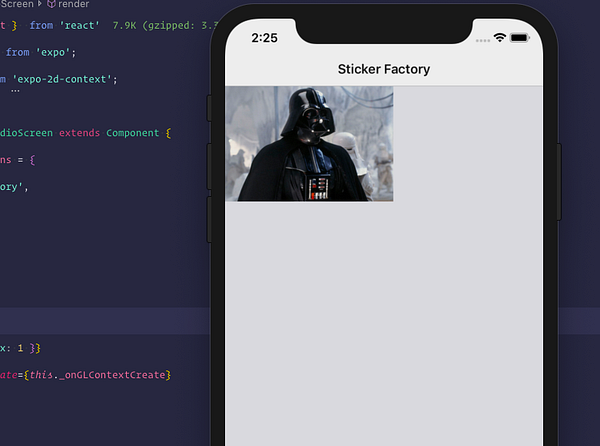Click the 'expo-2d-context' import string
Viewport: 600px width, 446px height.
coord(62,79)
